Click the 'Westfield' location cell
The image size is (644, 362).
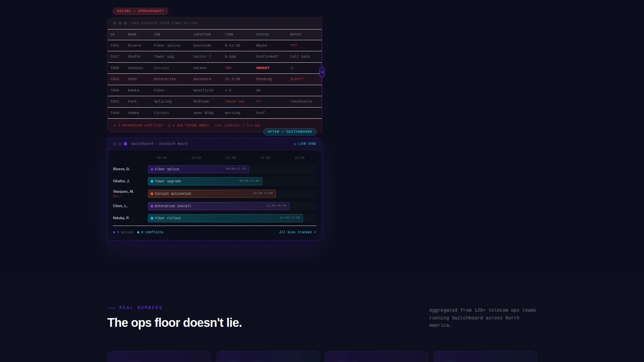click(x=203, y=90)
